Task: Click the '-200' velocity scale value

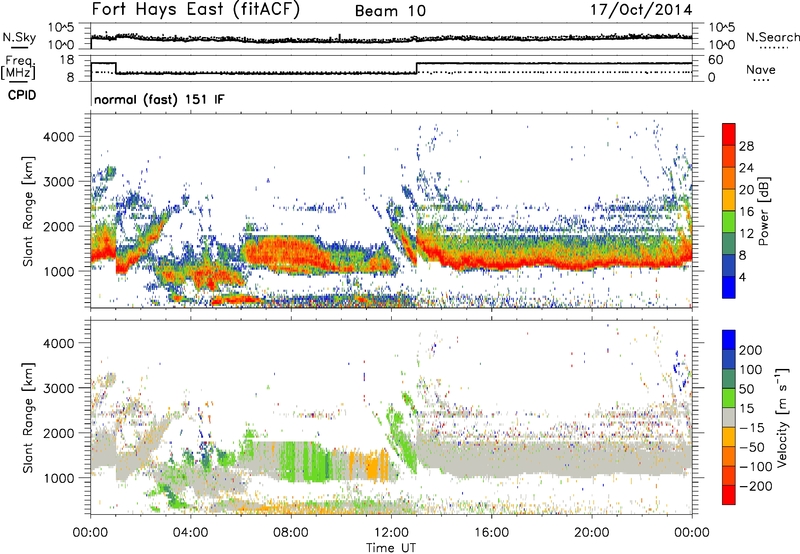Action: 755,486
